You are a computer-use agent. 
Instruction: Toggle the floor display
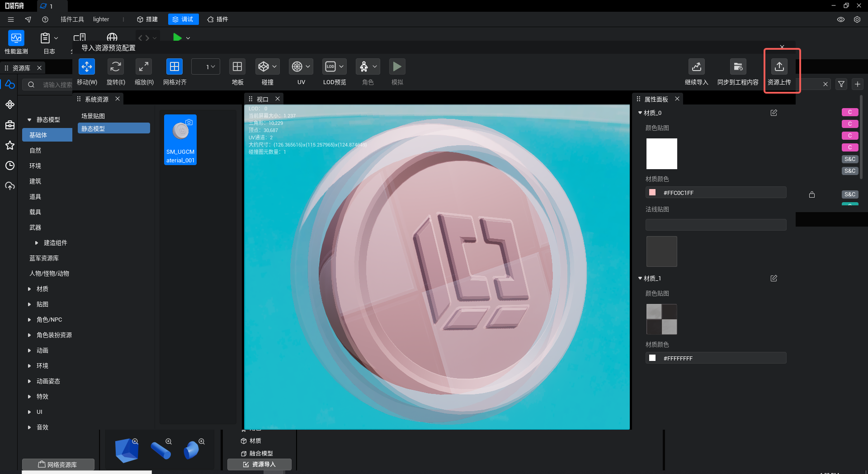pos(237,67)
